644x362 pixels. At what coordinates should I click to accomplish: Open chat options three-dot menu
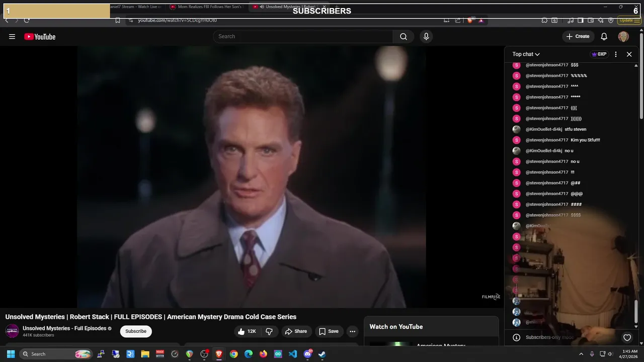616,54
